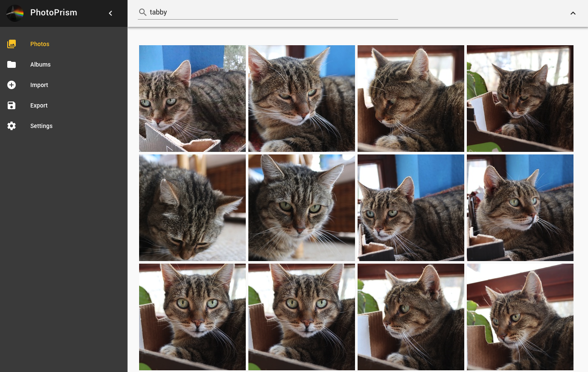Click the PhotoPrism title text
The width and height of the screenshot is (588, 372).
(x=54, y=13)
